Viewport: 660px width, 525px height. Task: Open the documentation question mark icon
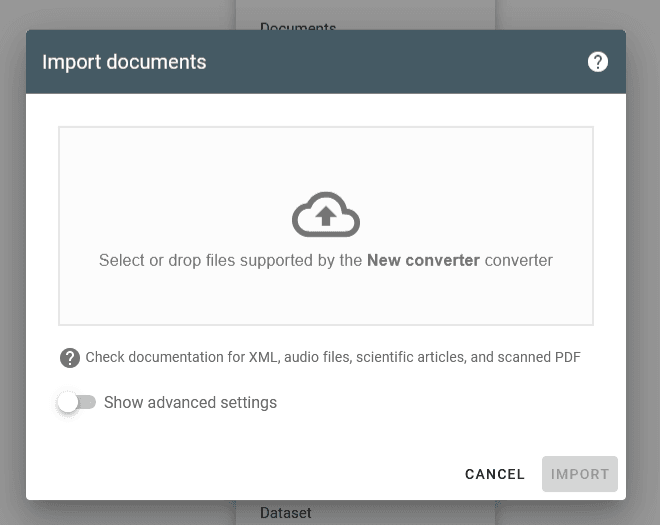click(69, 358)
